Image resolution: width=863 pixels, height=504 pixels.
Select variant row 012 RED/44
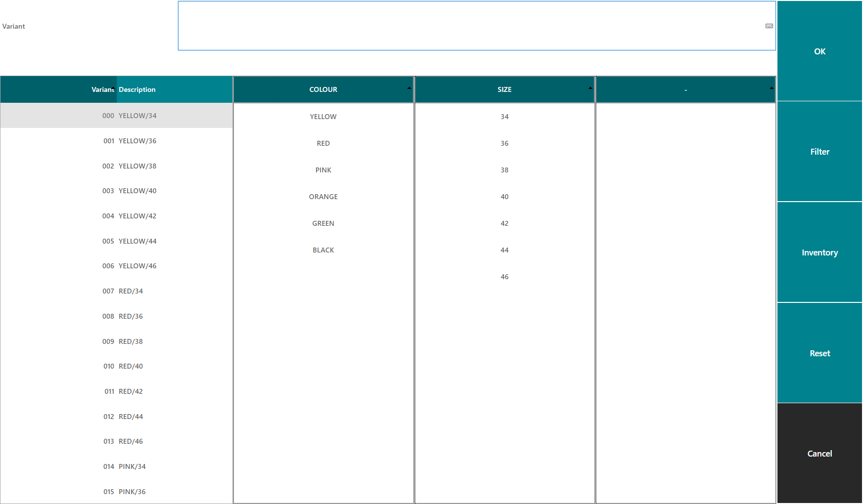coord(116,417)
